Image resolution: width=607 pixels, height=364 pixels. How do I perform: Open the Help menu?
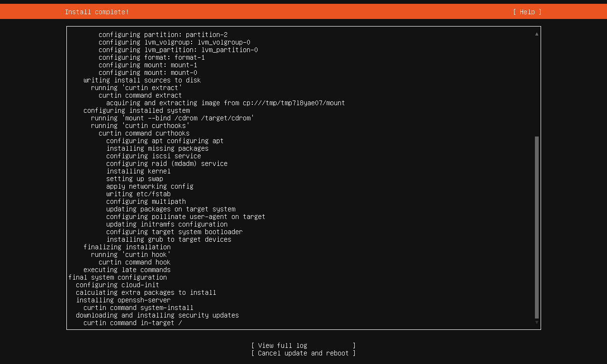click(x=526, y=11)
